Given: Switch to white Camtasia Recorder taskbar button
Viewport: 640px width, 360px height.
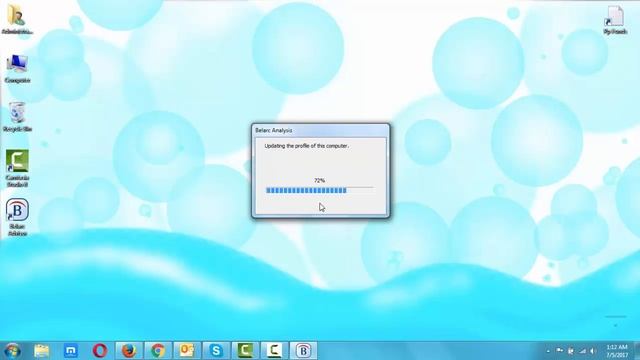Looking at the screenshot, I should [x=274, y=351].
